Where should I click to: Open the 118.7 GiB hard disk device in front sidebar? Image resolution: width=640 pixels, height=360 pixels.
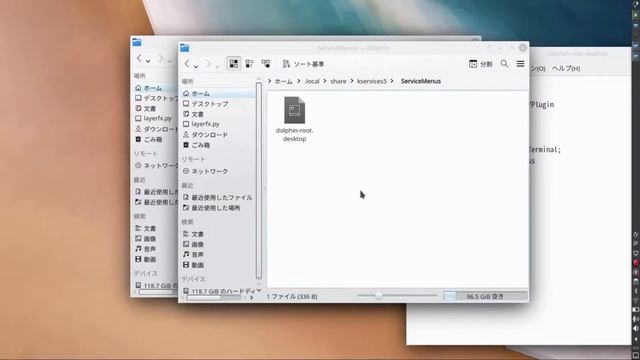[x=218, y=291]
